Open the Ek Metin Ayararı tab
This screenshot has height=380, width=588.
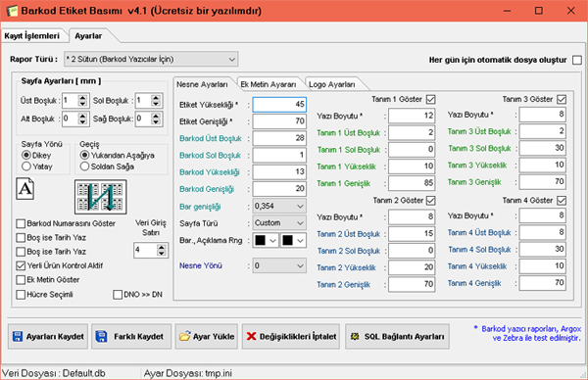269,84
